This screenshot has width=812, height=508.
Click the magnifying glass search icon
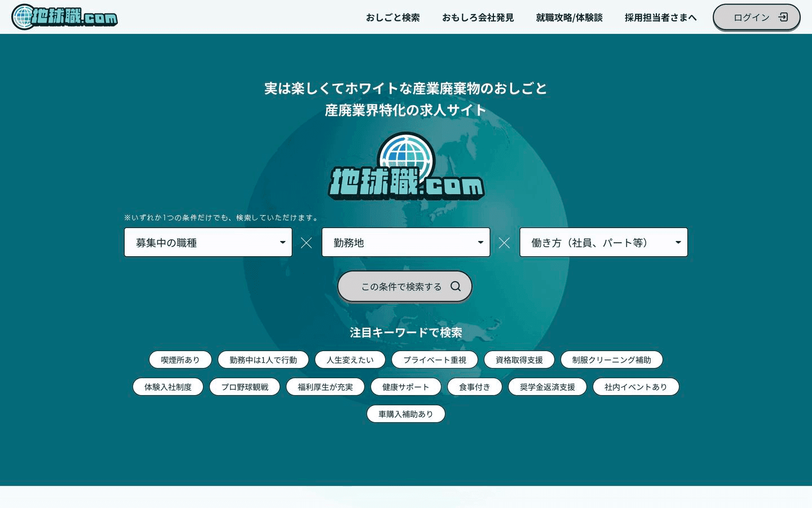[x=456, y=286]
